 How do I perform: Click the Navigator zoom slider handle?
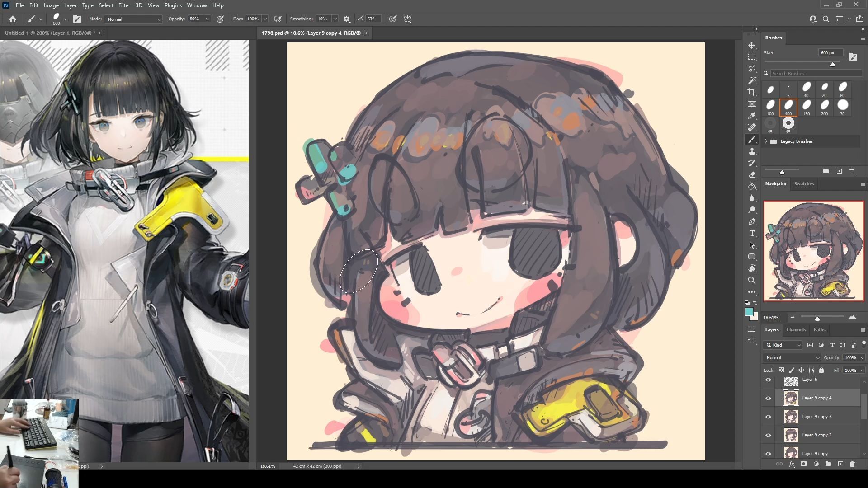pyautogui.click(x=817, y=319)
